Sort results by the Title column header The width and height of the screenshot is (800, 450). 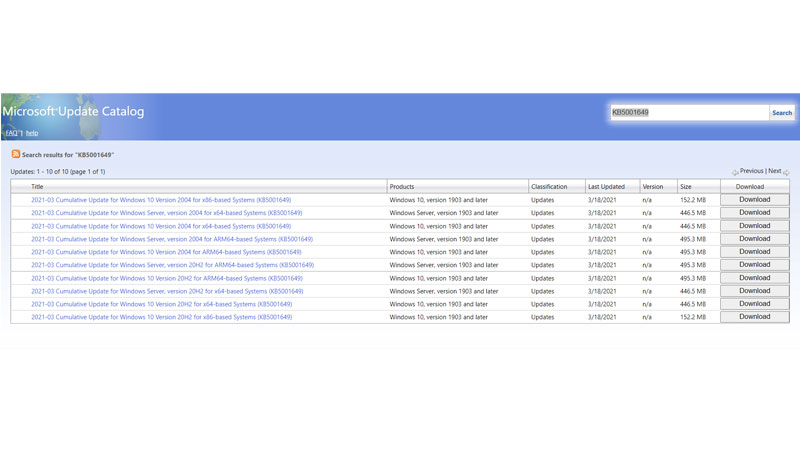(x=37, y=187)
